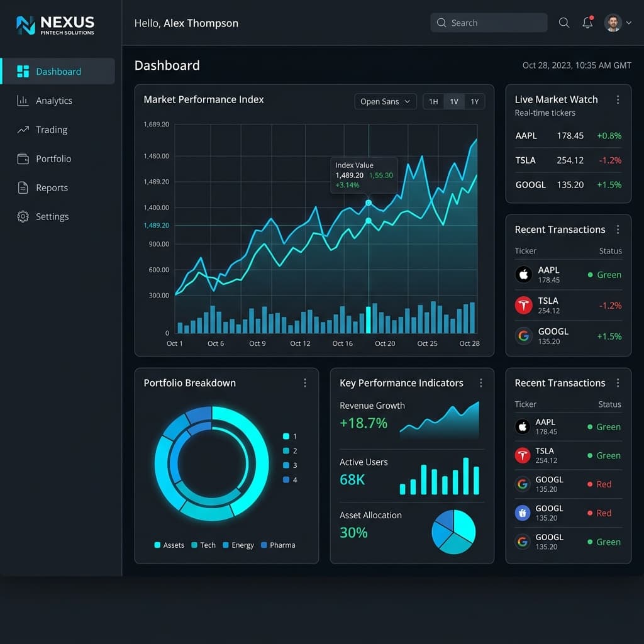The image size is (644, 644).
Task: Click the Reports document icon
Action: pos(23,187)
